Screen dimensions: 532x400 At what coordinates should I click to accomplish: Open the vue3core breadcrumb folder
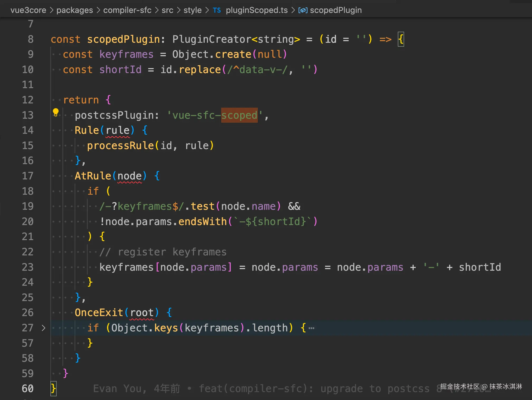point(28,10)
